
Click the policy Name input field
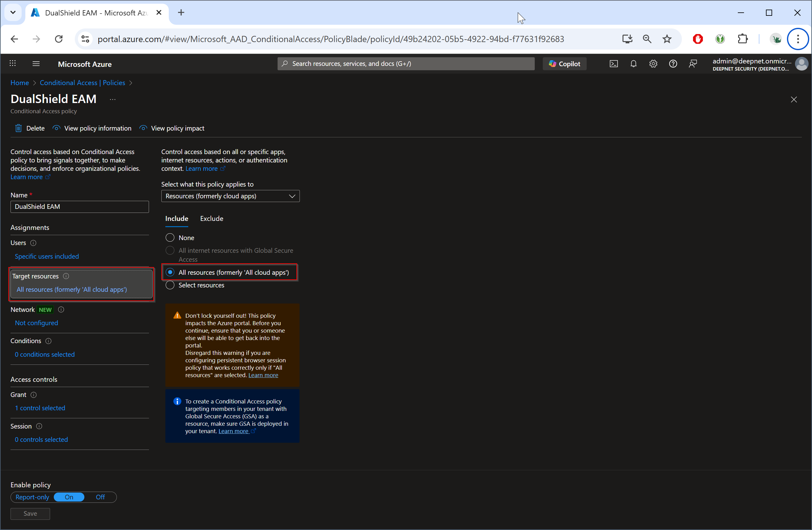(x=79, y=207)
